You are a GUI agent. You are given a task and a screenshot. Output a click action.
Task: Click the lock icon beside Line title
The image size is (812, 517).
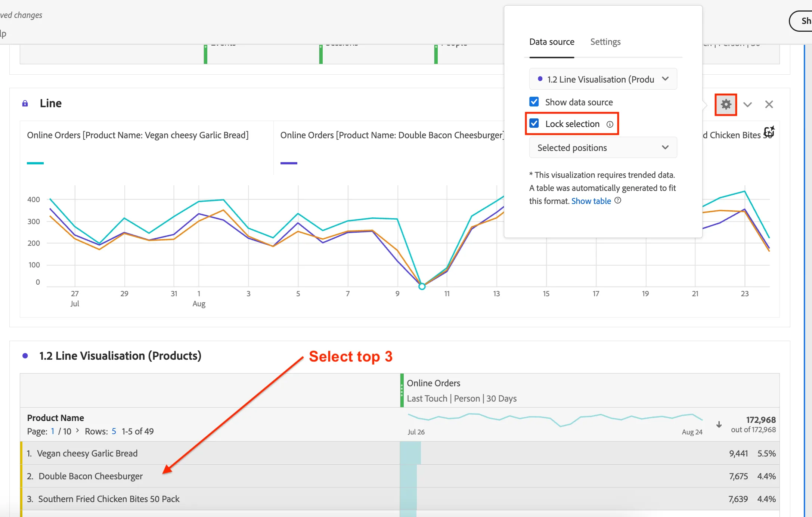(25, 103)
